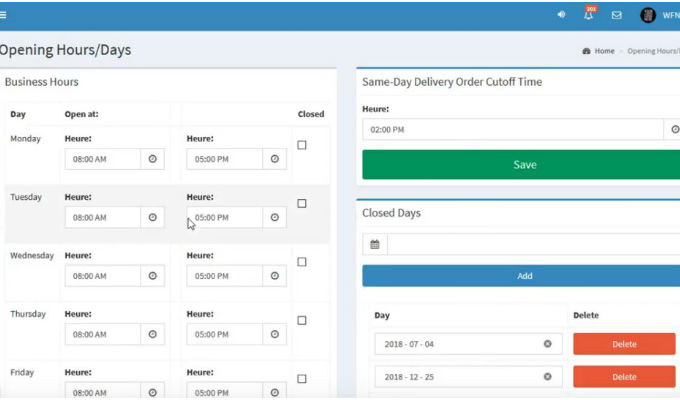
Task: Open Monday closing time clock picker
Action: 275,159
